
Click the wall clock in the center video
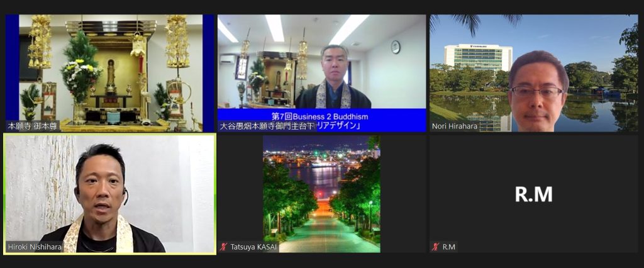coord(395,47)
